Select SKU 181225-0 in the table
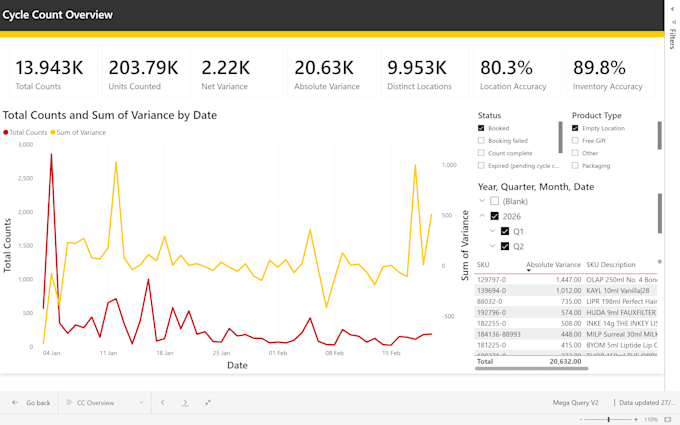 click(x=491, y=345)
